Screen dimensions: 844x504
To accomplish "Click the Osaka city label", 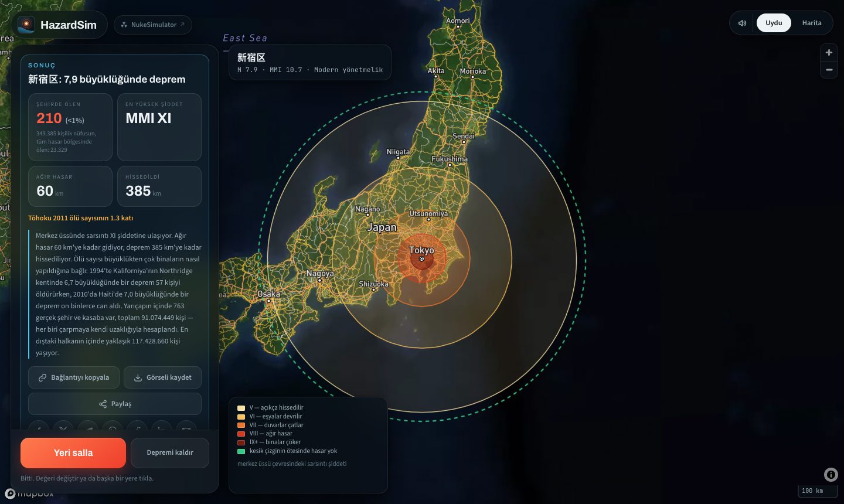I will 269,294.
